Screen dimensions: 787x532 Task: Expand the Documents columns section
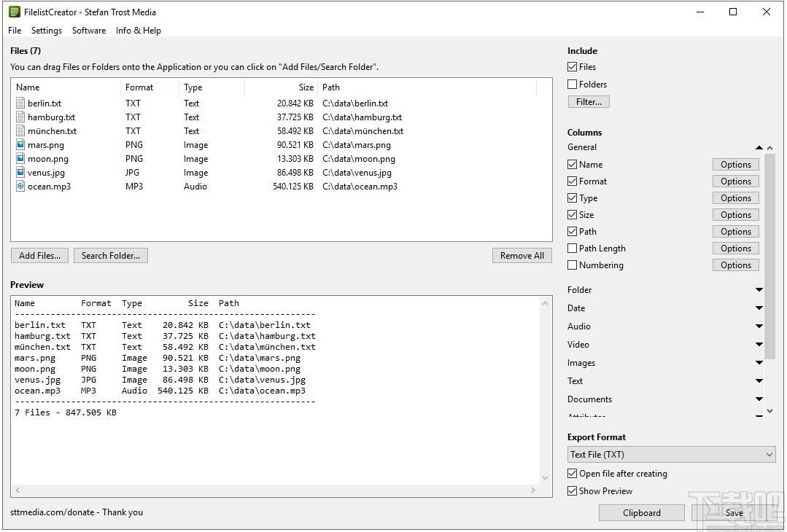759,399
